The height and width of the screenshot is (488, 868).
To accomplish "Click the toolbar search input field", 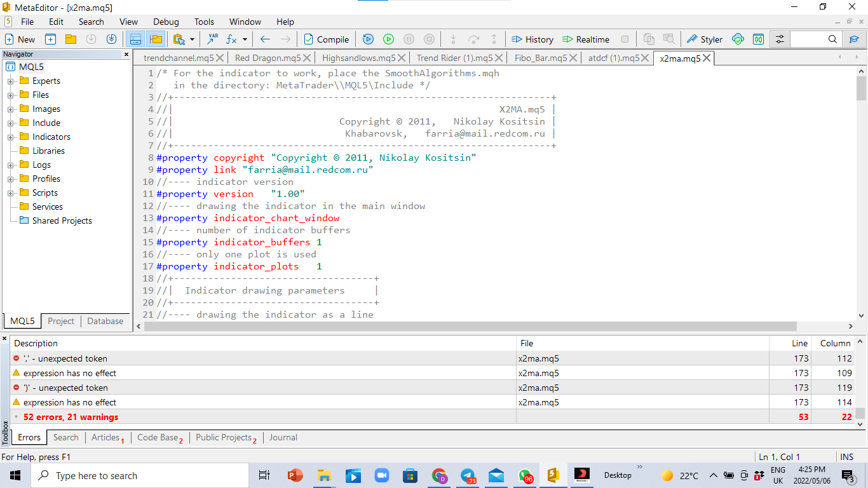I will (807, 39).
